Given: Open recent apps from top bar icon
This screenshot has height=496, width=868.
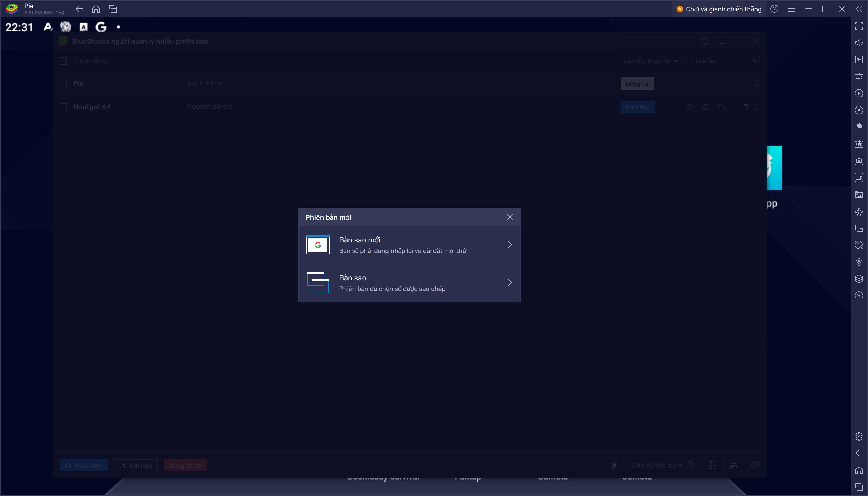Looking at the screenshot, I should pyautogui.click(x=113, y=9).
